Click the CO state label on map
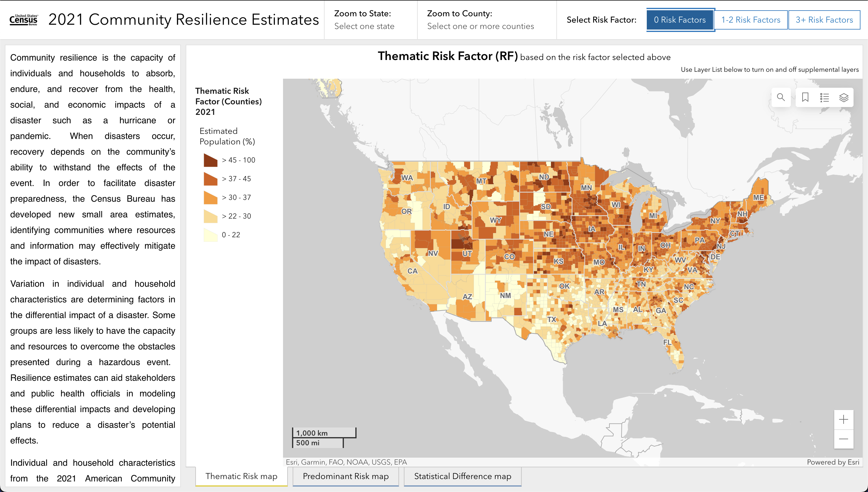 [x=509, y=257]
